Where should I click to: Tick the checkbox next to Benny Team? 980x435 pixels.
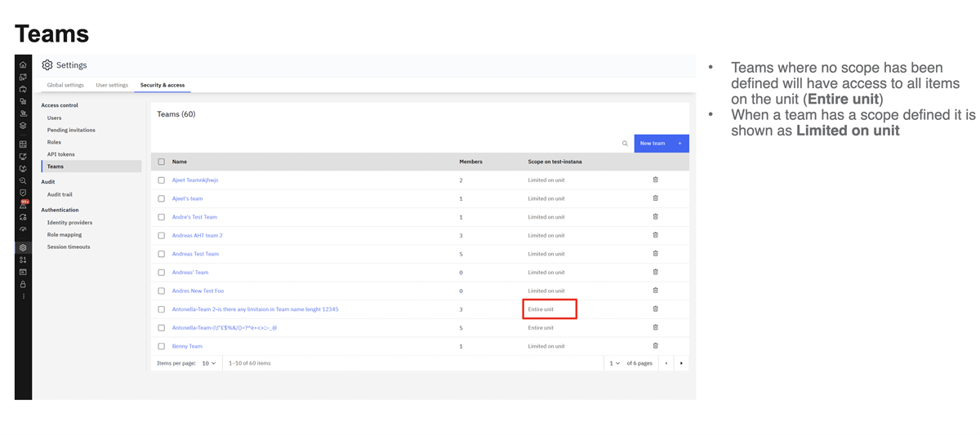tap(162, 346)
